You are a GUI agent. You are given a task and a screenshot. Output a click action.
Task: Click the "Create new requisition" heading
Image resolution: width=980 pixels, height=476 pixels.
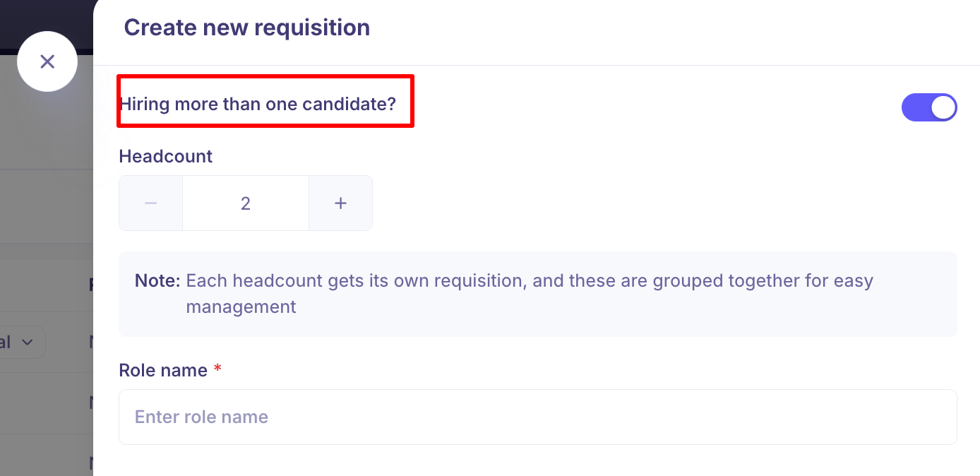(246, 28)
